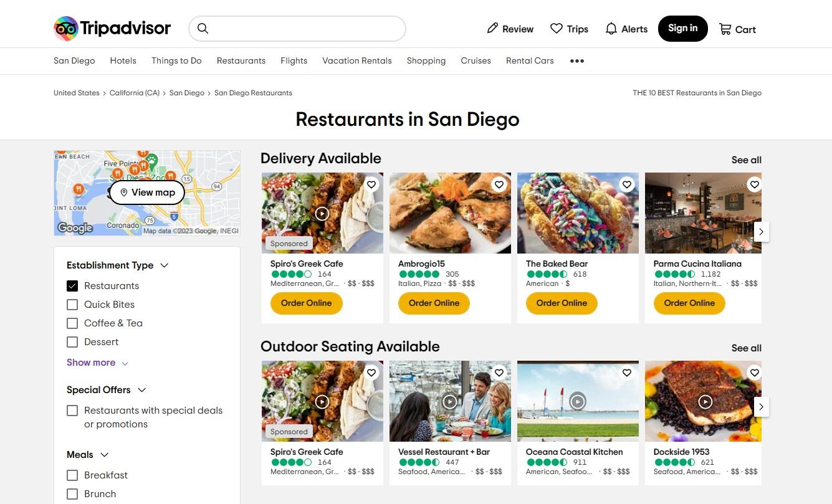Play the Vessel Restaurant + Bar video
Screen dimensions: 832x504
pos(449,401)
